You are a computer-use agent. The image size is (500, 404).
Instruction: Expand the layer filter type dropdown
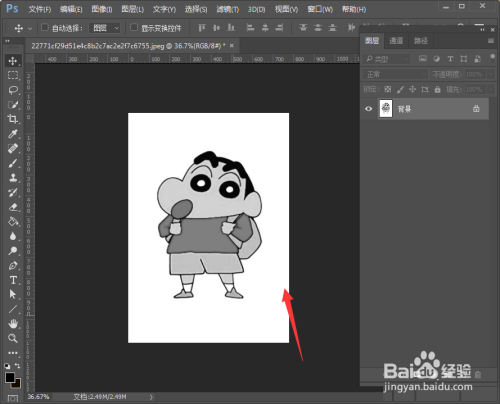[387, 59]
